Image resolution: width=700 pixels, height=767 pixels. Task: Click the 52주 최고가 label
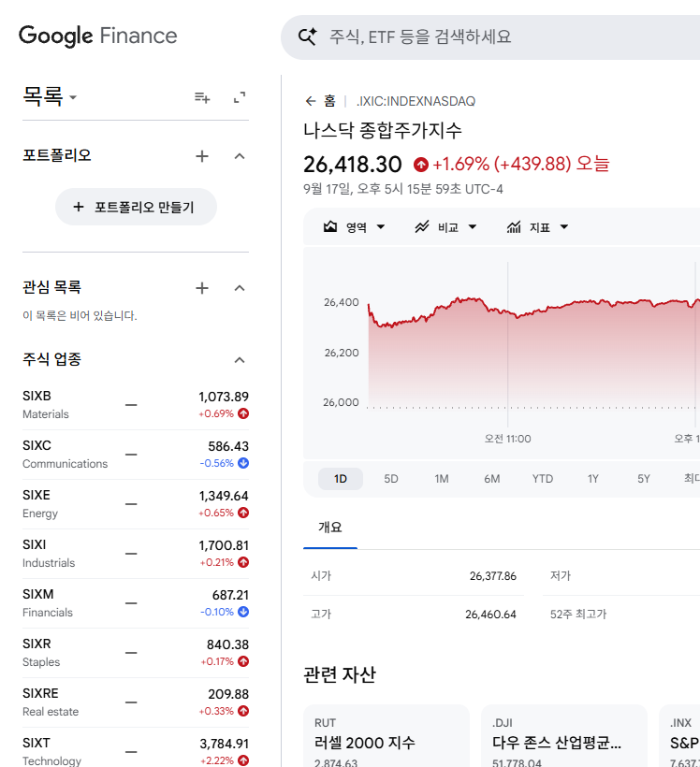coord(578,615)
